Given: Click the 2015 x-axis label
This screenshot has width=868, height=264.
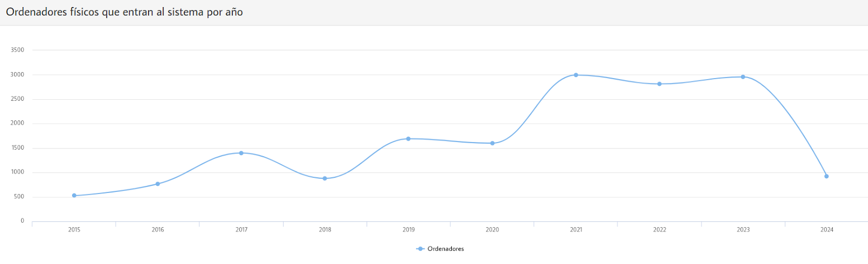Looking at the screenshot, I should (74, 230).
